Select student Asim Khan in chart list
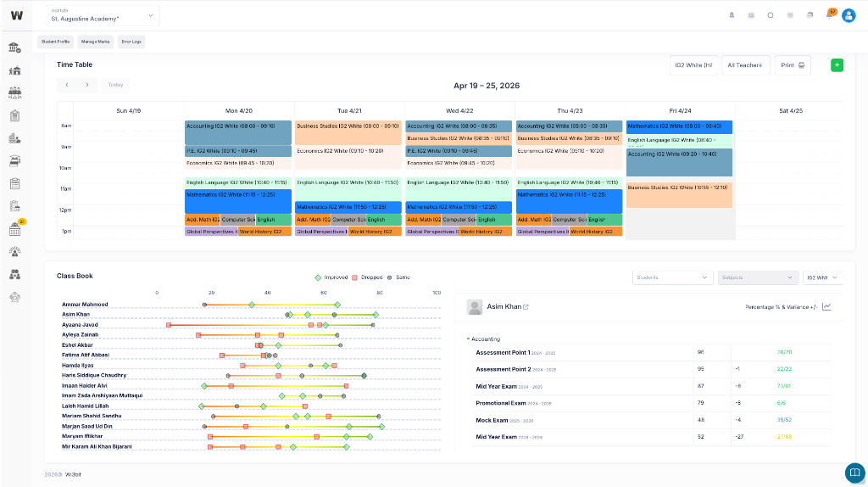Image resolution: width=868 pixels, height=487 pixels. point(75,315)
